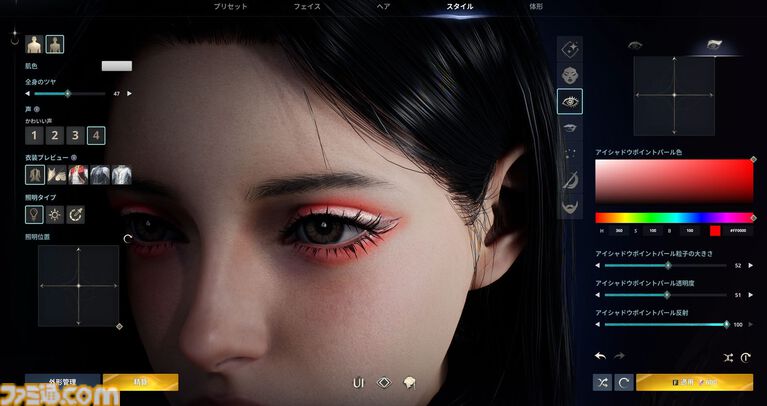
Task: Select the back body view icon
Action: click(55, 45)
